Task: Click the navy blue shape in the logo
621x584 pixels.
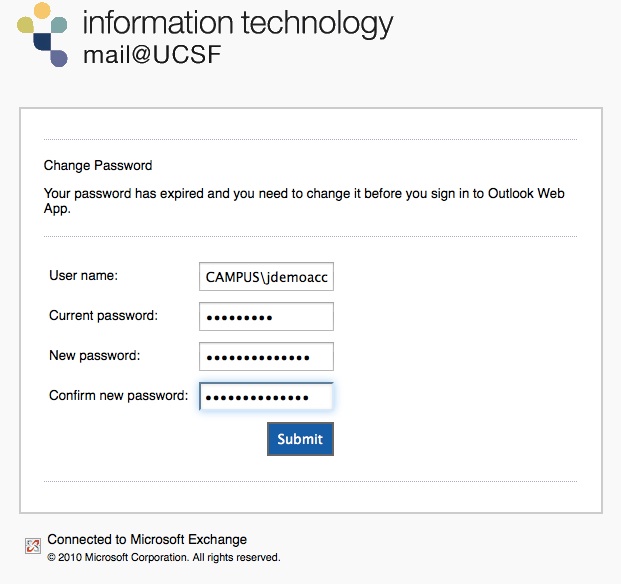Action: point(42,42)
